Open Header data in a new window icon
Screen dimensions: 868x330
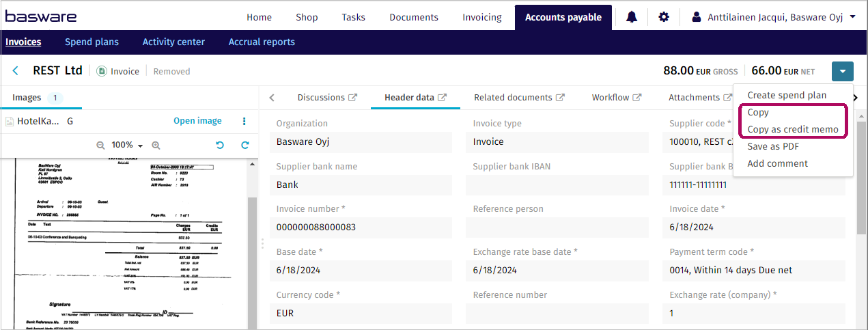point(443,98)
